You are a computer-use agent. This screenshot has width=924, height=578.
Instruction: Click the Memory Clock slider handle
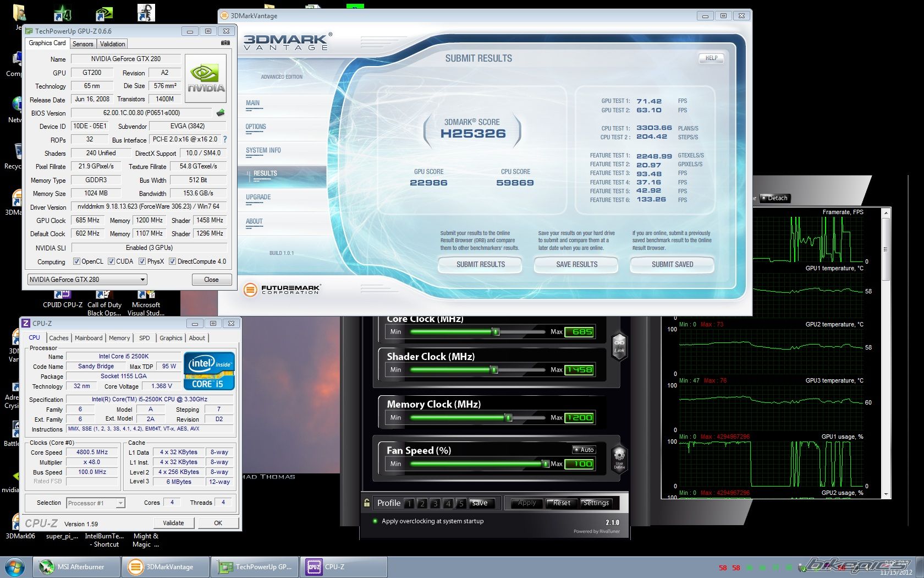pos(509,418)
